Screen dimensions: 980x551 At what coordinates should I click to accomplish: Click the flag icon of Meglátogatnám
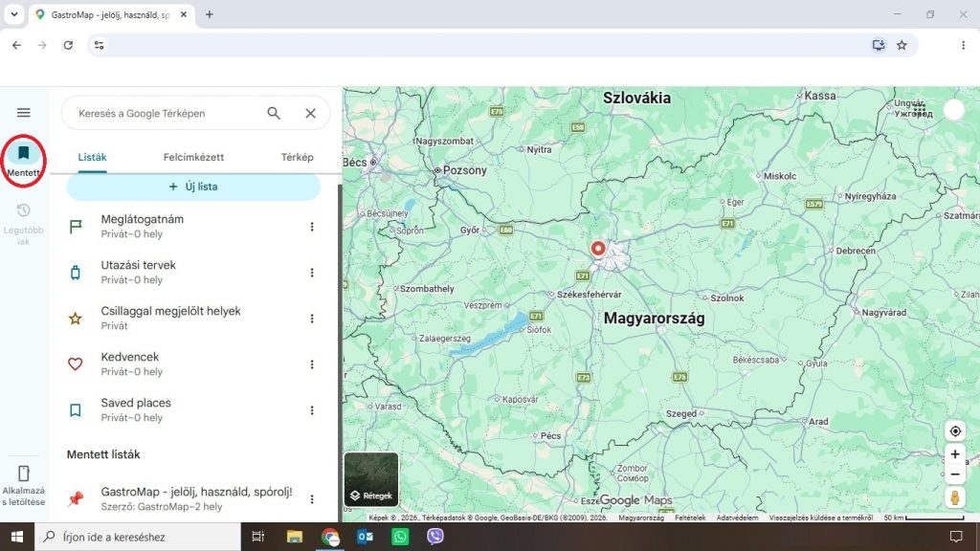coord(76,227)
